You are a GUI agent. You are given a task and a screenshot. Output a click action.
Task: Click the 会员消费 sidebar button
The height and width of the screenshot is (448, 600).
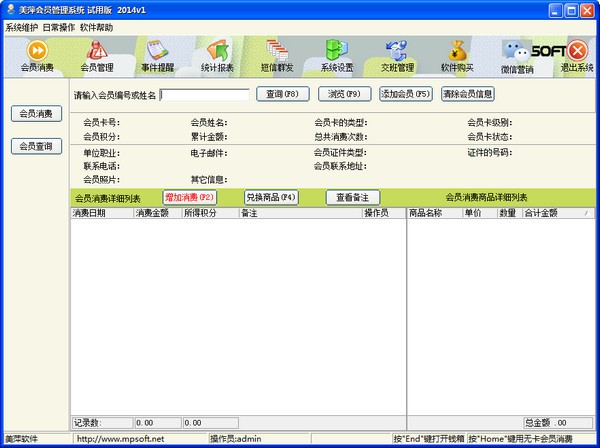[36, 114]
